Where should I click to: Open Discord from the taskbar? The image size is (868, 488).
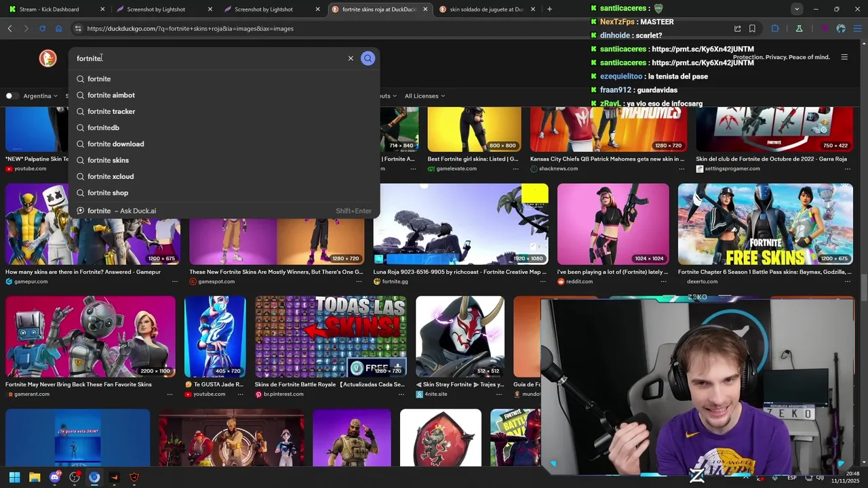tap(55, 477)
